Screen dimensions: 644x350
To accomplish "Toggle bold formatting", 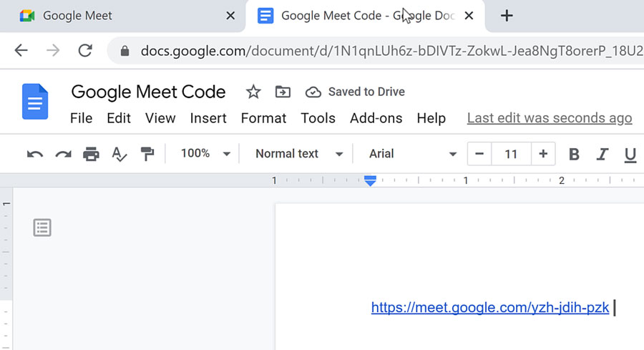I will (574, 154).
